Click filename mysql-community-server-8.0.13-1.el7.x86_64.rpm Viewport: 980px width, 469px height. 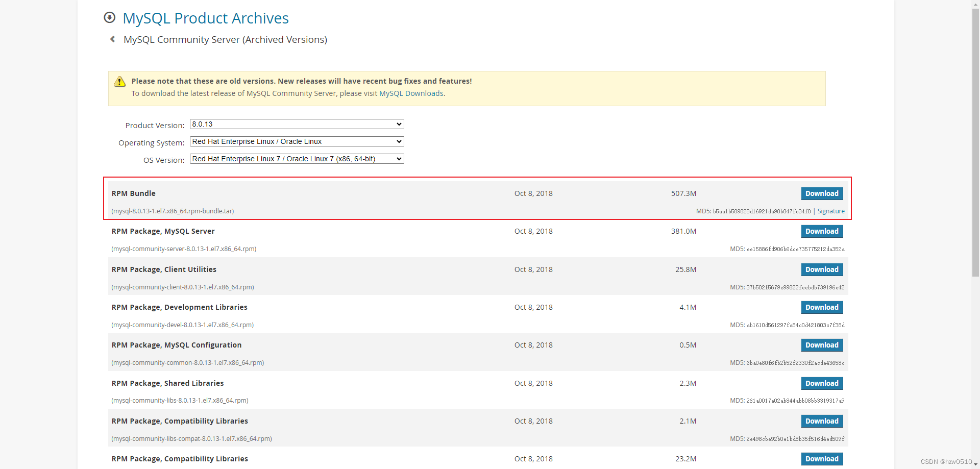(x=184, y=249)
